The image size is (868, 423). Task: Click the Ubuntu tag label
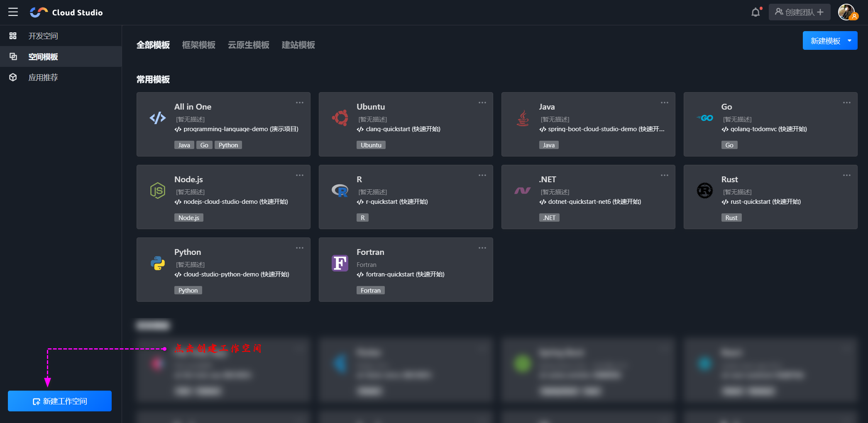[371, 145]
